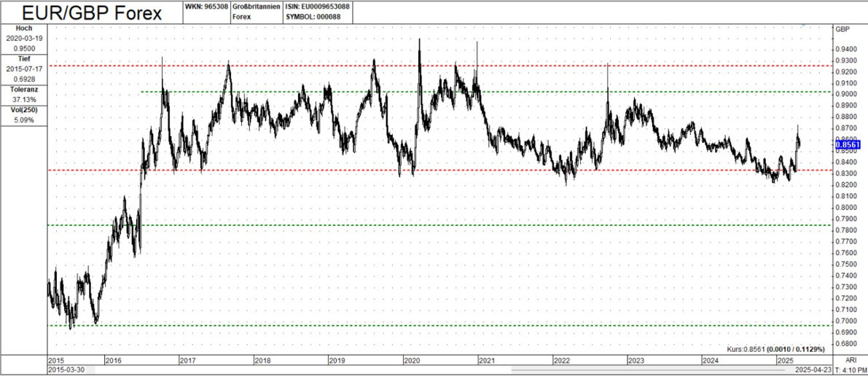Click the 2023 label on time axis
Viewport: 868px width, 376px height.
(636, 360)
